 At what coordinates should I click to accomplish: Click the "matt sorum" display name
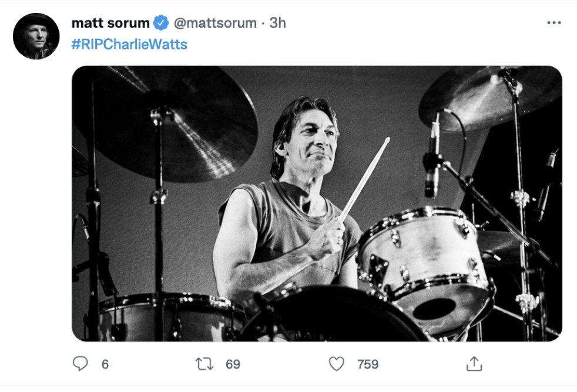pos(110,23)
